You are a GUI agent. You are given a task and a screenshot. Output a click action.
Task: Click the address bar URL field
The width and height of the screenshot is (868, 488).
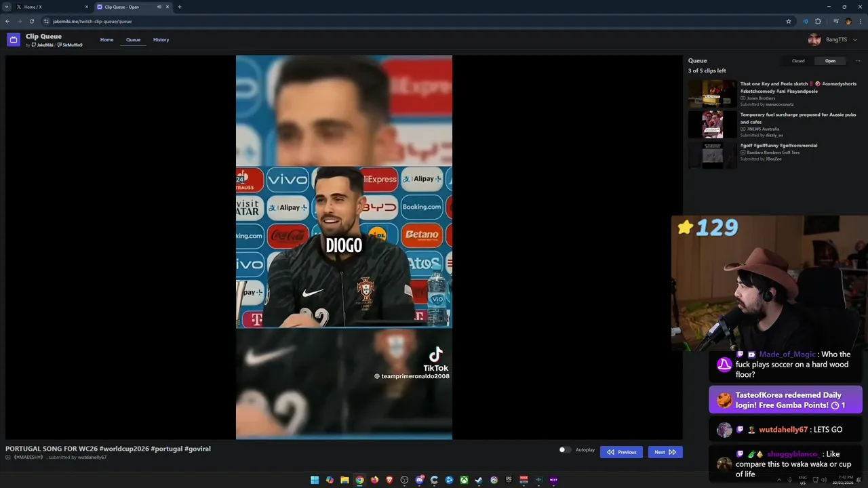[417, 21]
